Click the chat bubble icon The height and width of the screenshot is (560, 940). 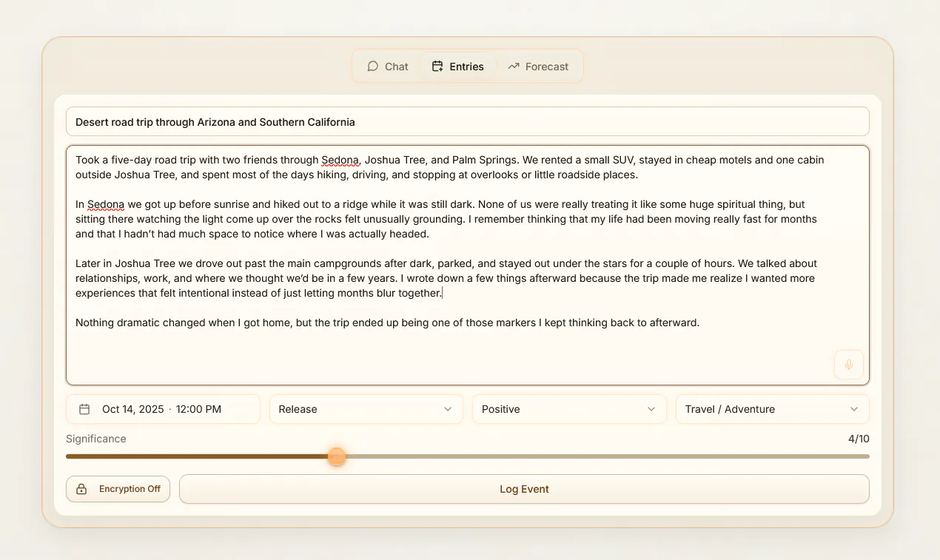tap(373, 66)
